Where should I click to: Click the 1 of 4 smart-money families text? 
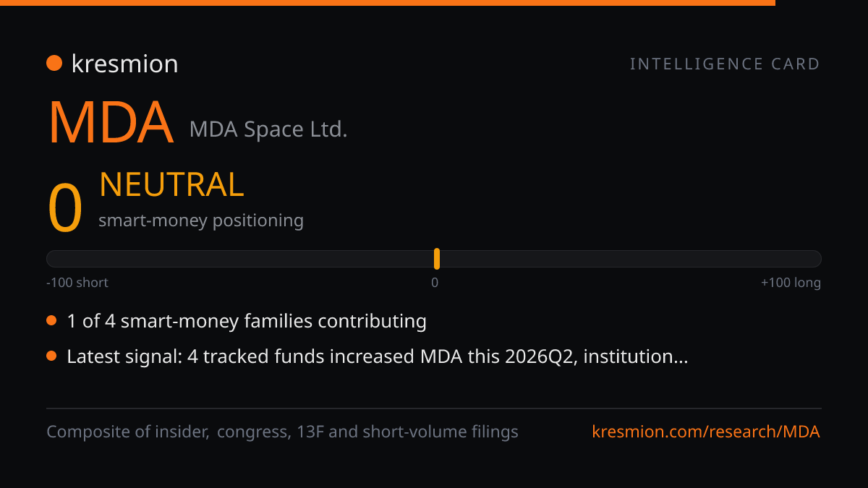(x=247, y=321)
